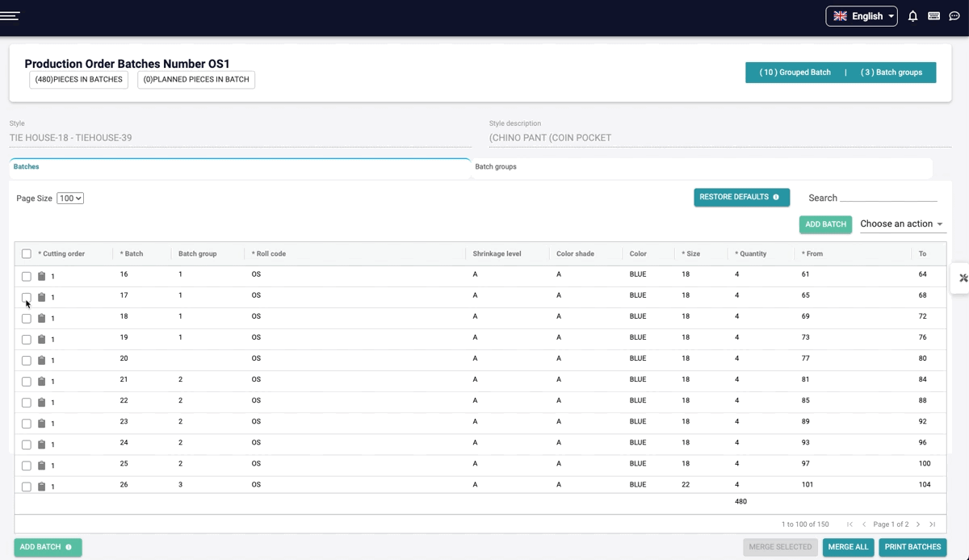Go to first page of results
Screen dimensions: 969x560
coord(849,524)
